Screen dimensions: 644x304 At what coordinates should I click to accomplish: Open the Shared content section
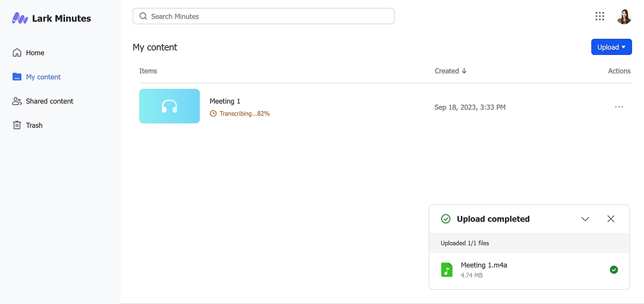pyautogui.click(x=50, y=102)
